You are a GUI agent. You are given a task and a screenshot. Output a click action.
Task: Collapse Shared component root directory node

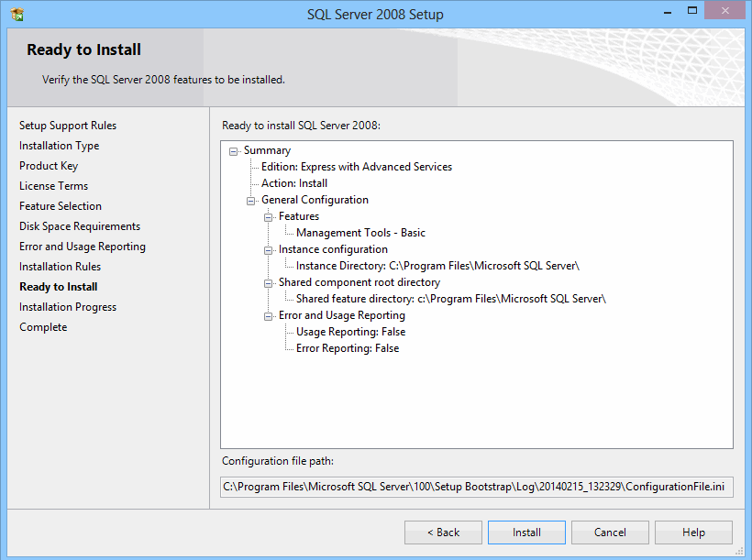[x=268, y=283]
